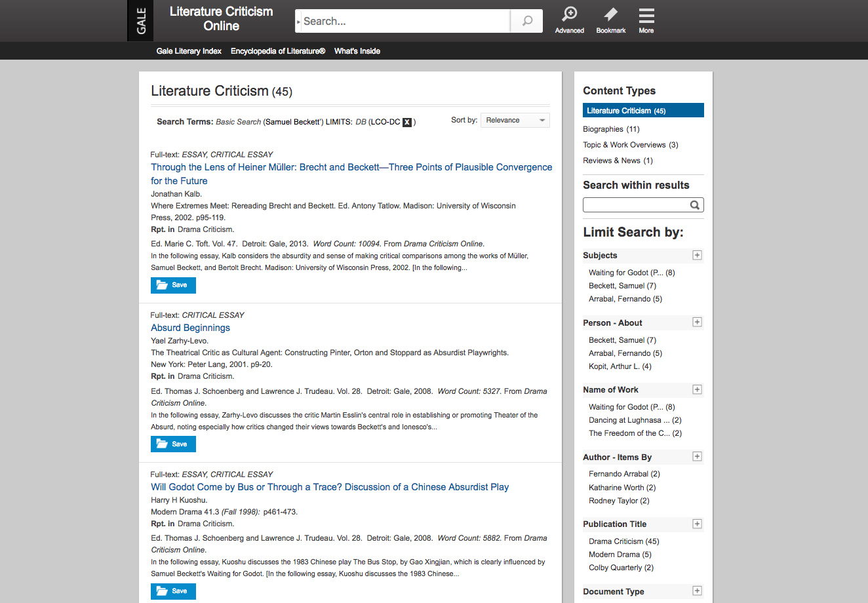The image size is (868, 603).
Task: Filter by publication Colby Quarterly (2)
Action: click(621, 568)
